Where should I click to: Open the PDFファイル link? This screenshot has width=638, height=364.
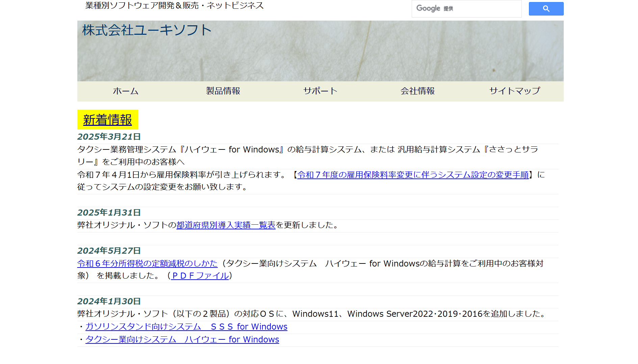200,276
